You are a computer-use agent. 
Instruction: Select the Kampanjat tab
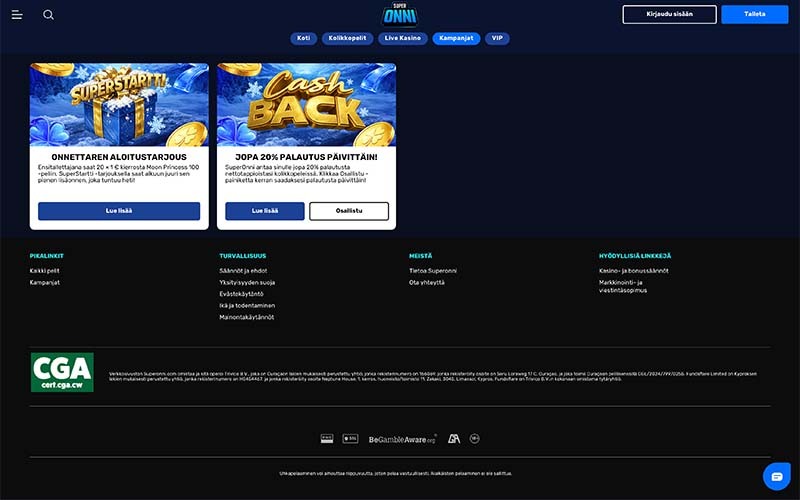pos(456,38)
